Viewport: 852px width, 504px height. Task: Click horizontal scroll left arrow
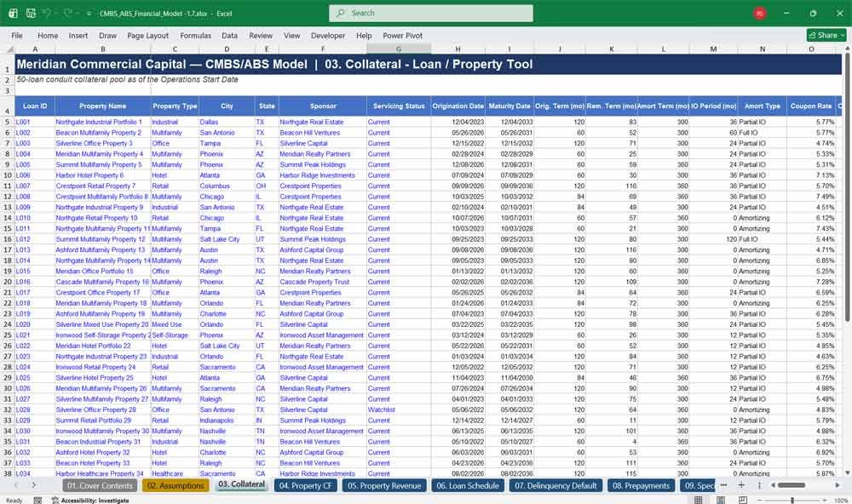(x=773, y=485)
